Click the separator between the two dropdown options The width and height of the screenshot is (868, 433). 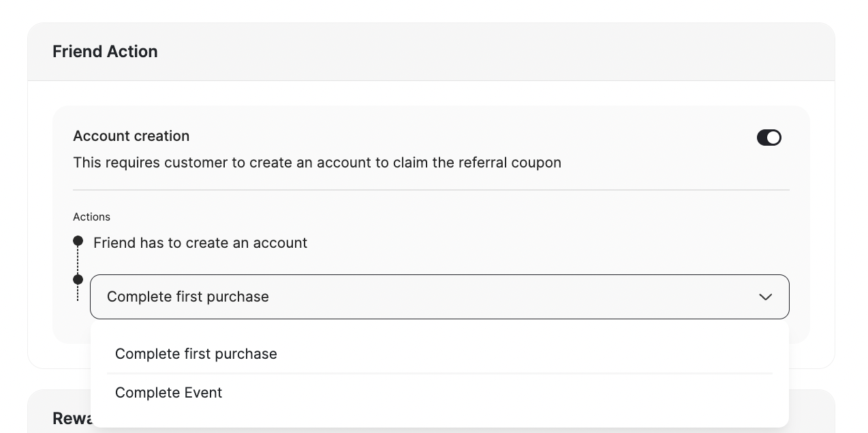click(x=439, y=373)
